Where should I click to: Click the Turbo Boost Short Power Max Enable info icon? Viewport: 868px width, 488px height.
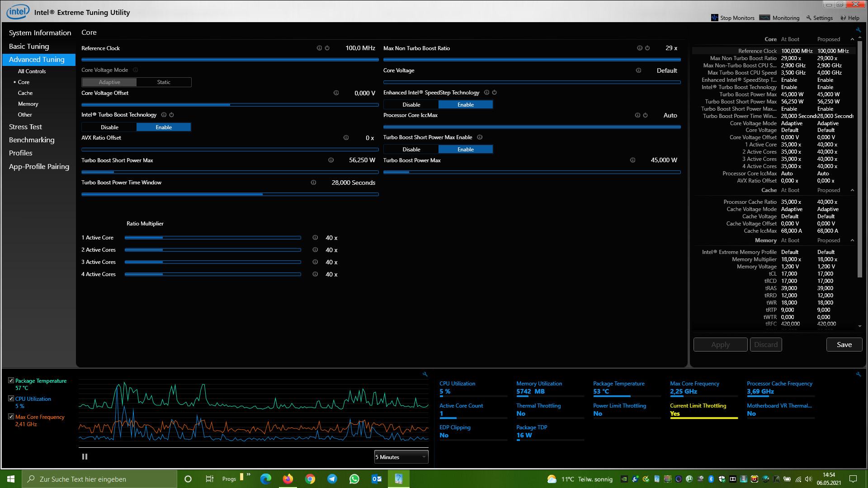click(x=480, y=137)
